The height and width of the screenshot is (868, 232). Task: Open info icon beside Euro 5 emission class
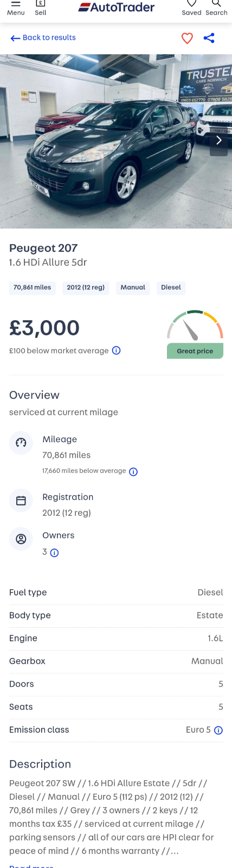(218, 730)
